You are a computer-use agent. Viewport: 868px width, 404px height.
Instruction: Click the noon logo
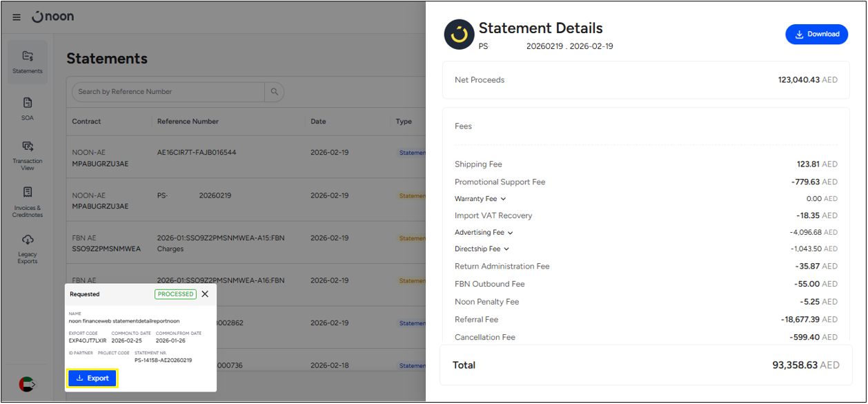point(53,17)
